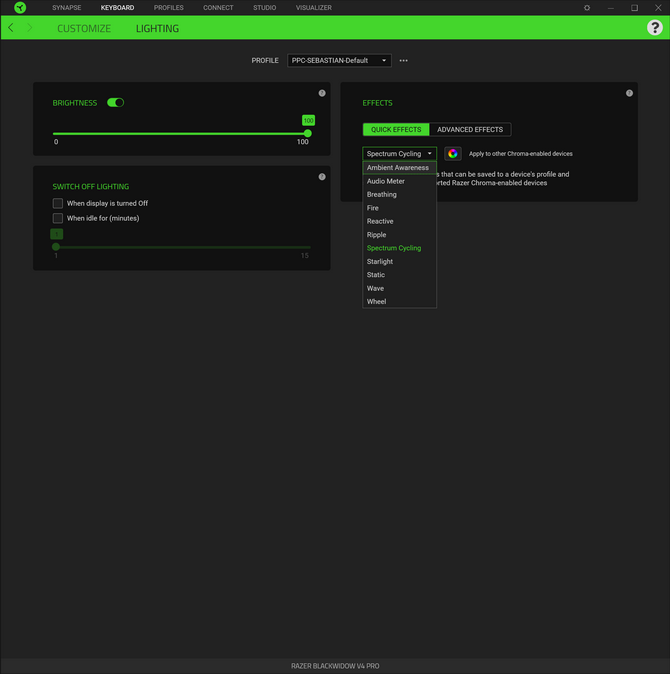
Task: Select Audio Meter effect
Action: 399,181
